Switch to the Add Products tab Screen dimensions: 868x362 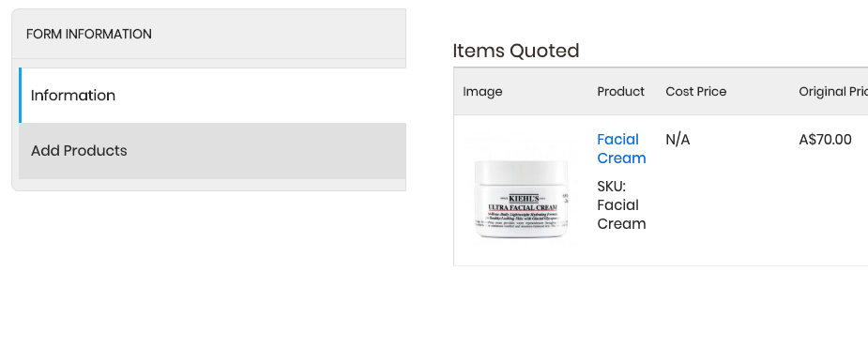pos(213,151)
